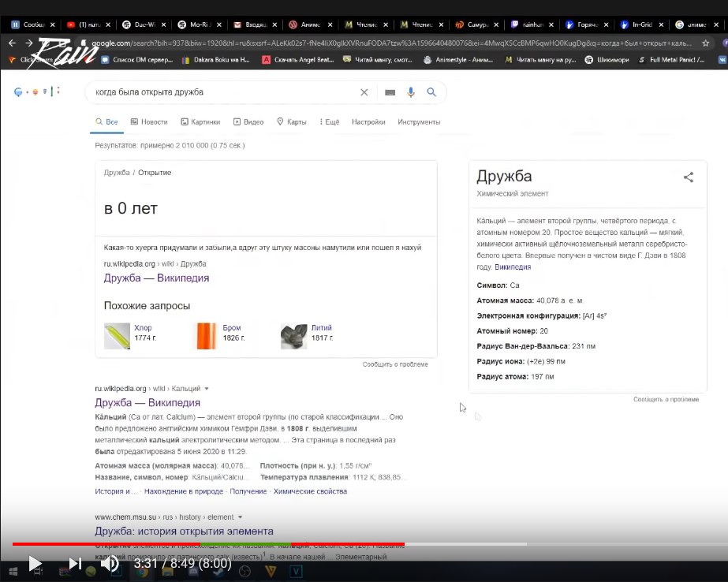
Task: Open second Дружба — Википедия result
Action: tap(147, 403)
